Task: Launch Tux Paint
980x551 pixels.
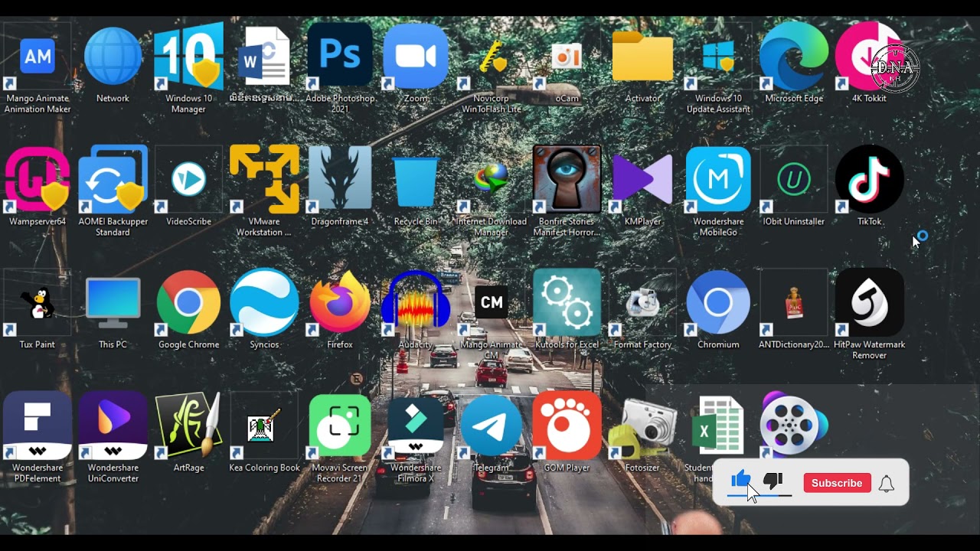Action: [38, 304]
